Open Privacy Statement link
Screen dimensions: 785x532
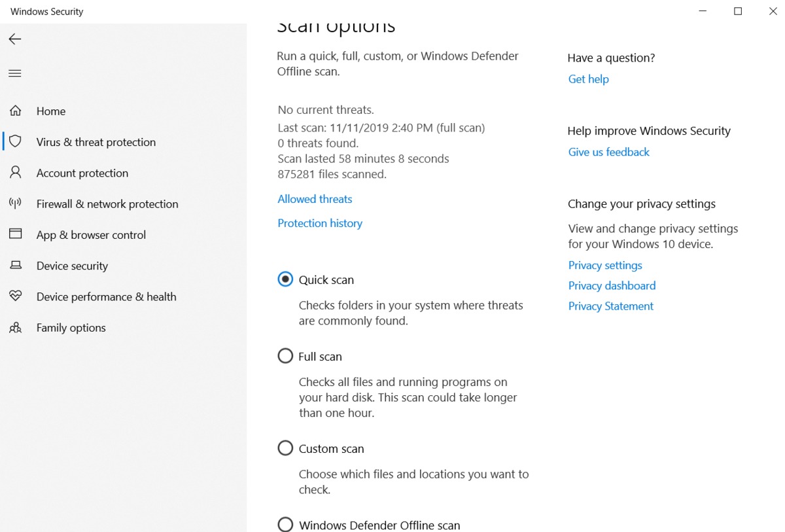pyautogui.click(x=610, y=306)
